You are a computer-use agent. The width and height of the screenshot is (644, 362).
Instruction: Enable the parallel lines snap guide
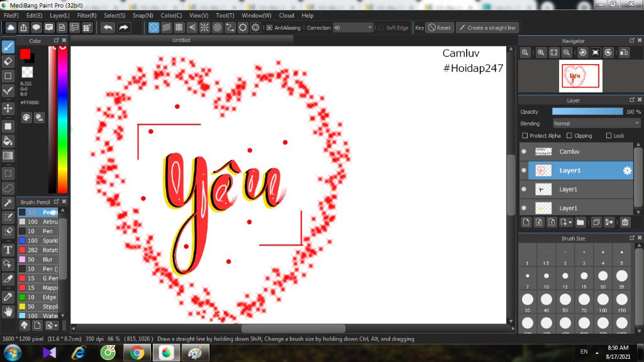click(166, 28)
